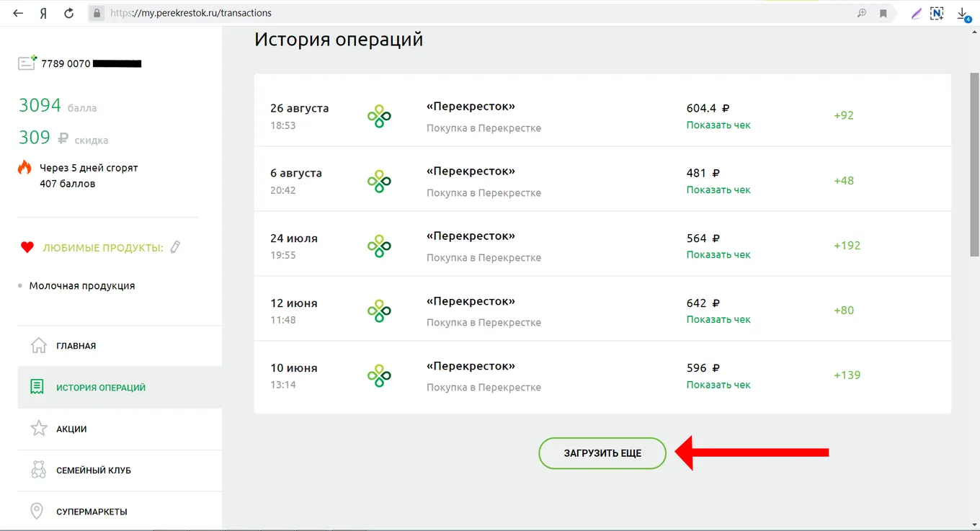
Task: Open Супермаркеты in the sidebar
Action: click(120, 512)
